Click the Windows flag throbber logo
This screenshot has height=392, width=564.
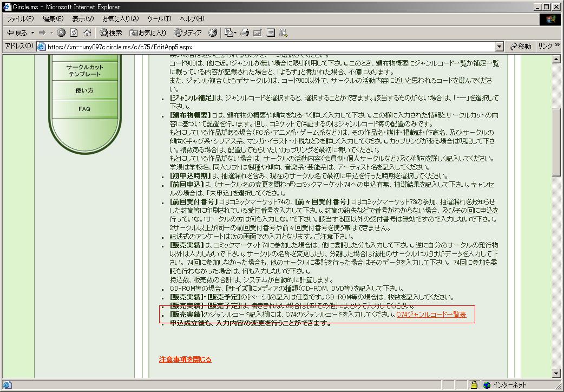[550, 19]
